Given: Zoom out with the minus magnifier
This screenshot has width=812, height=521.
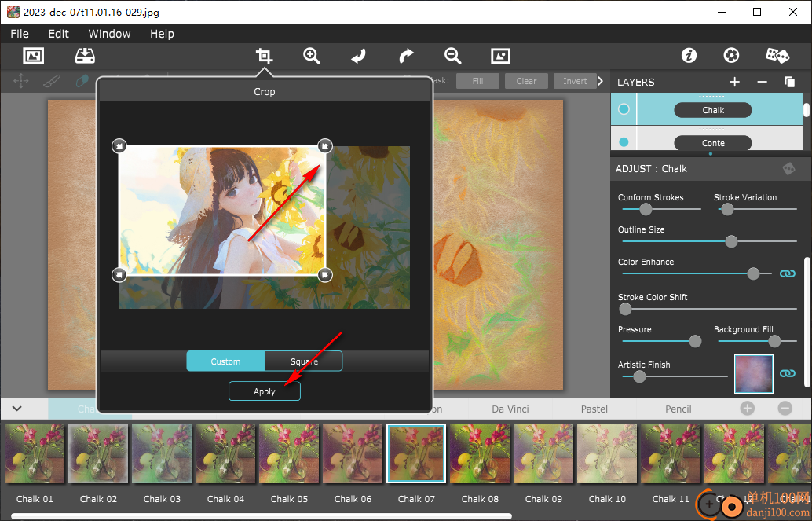Looking at the screenshot, I should point(453,56).
